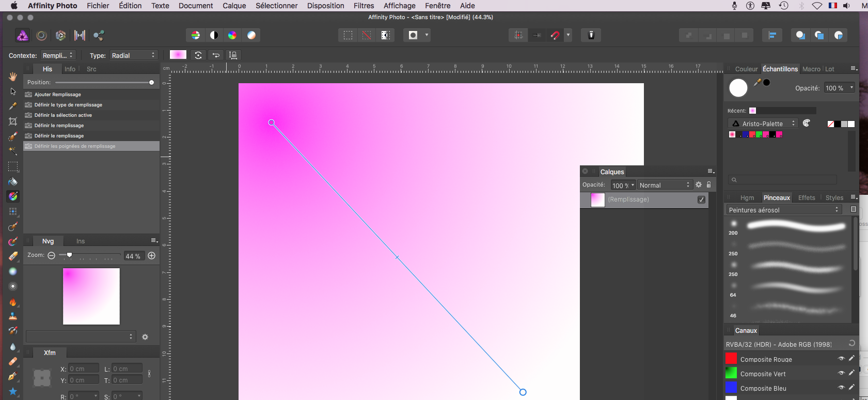Switch to Photo persona icon
The width and height of the screenshot is (868, 400).
tap(23, 35)
